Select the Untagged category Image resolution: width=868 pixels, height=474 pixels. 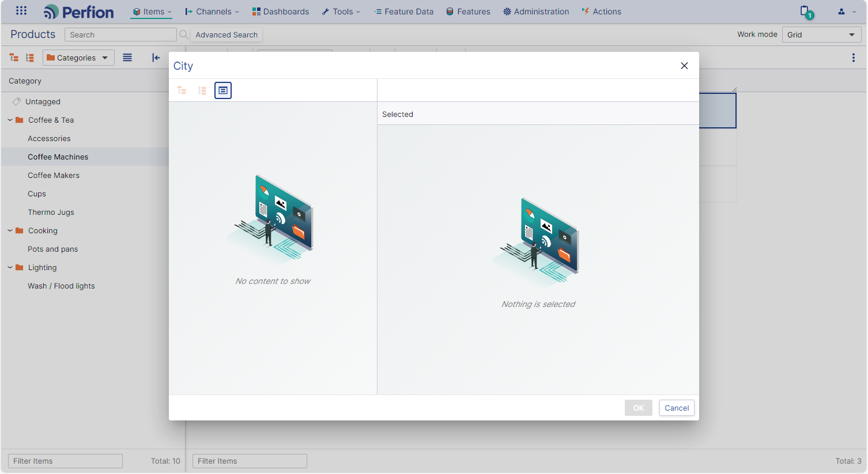[43, 101]
